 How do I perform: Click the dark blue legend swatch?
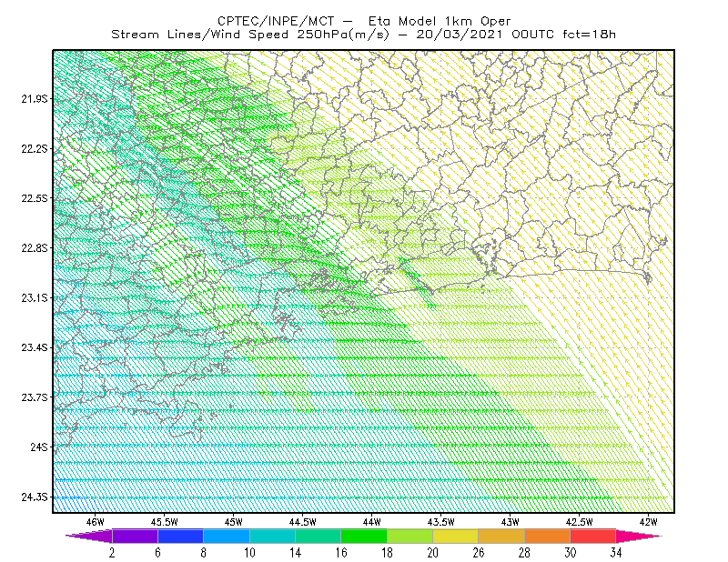point(180,536)
